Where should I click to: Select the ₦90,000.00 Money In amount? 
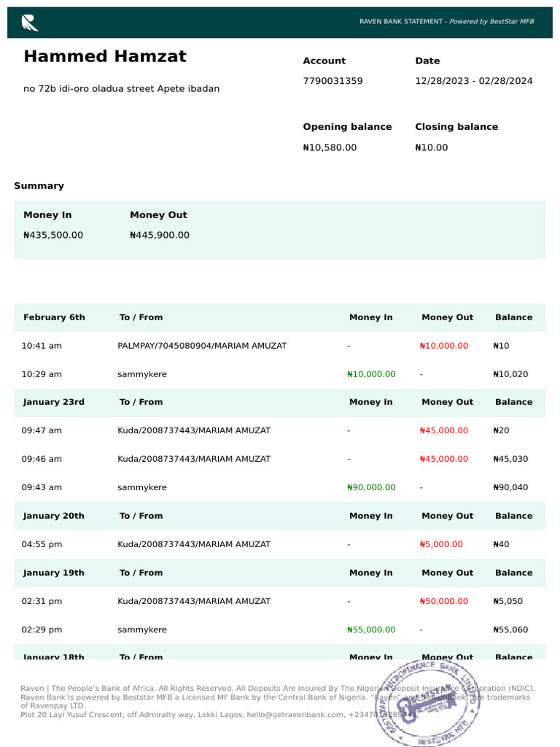371,487
